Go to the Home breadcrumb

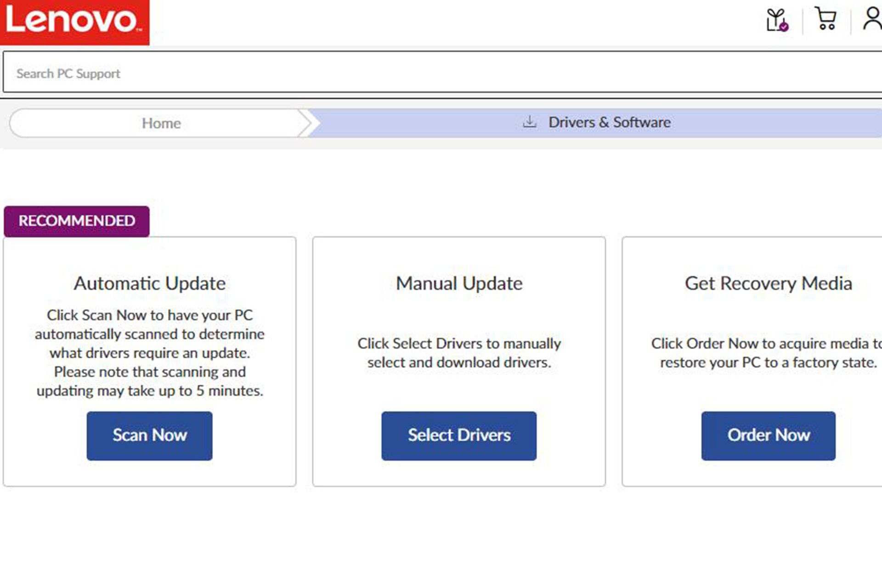point(161,123)
